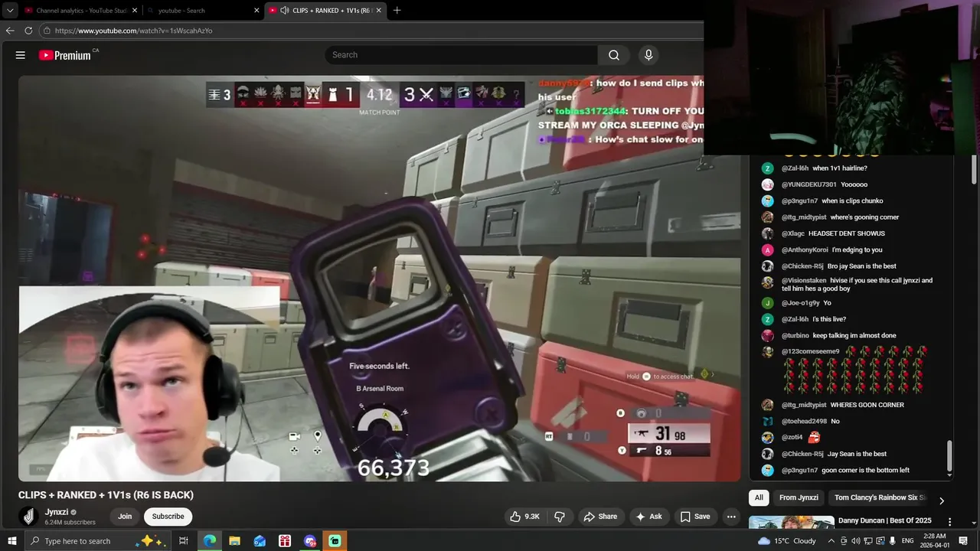Open @AnthonyKoroi chat avatar
This screenshot has height=551, width=980.
767,249
